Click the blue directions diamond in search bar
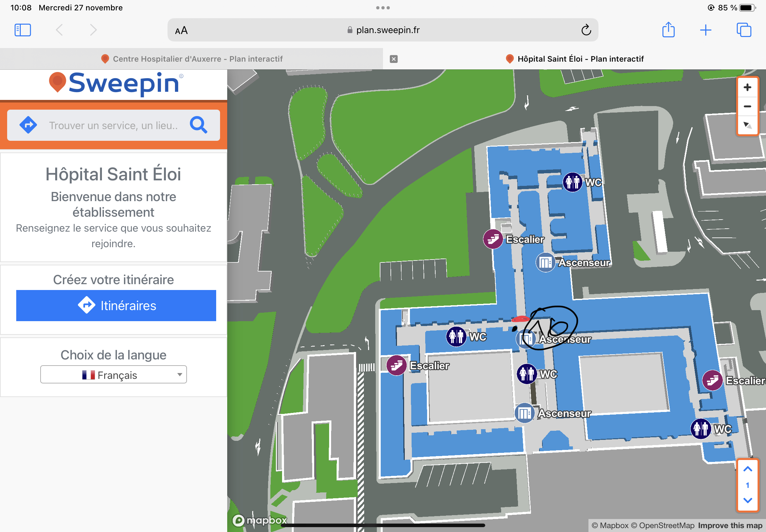The image size is (766, 532). pyautogui.click(x=28, y=125)
